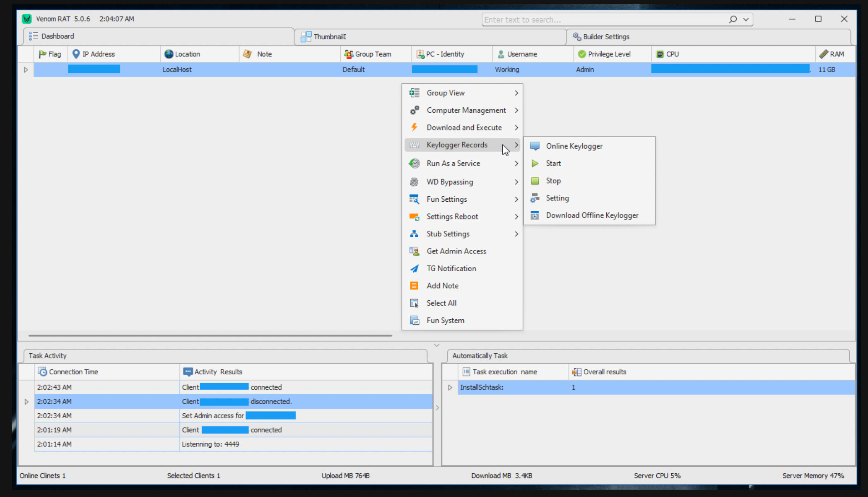Click the green Start play icon
868x497 pixels.
(x=535, y=163)
